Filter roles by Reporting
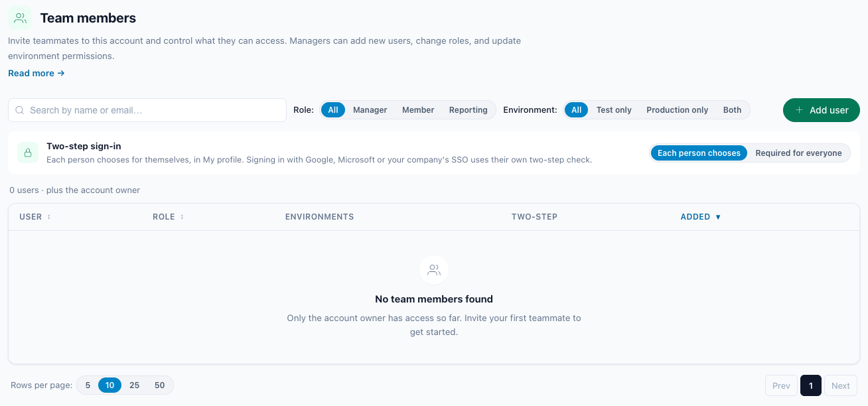The image size is (868, 406). [x=469, y=110]
